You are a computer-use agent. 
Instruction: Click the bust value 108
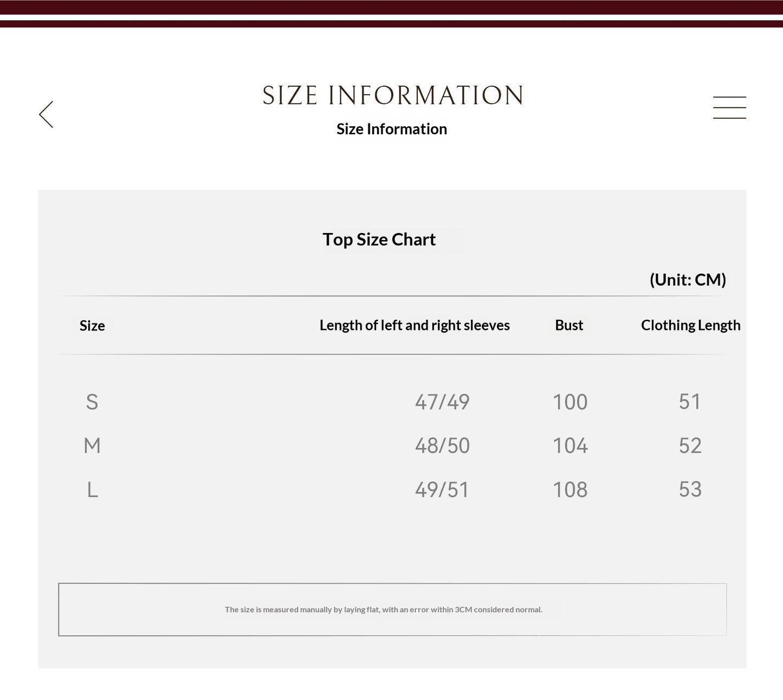click(x=570, y=490)
